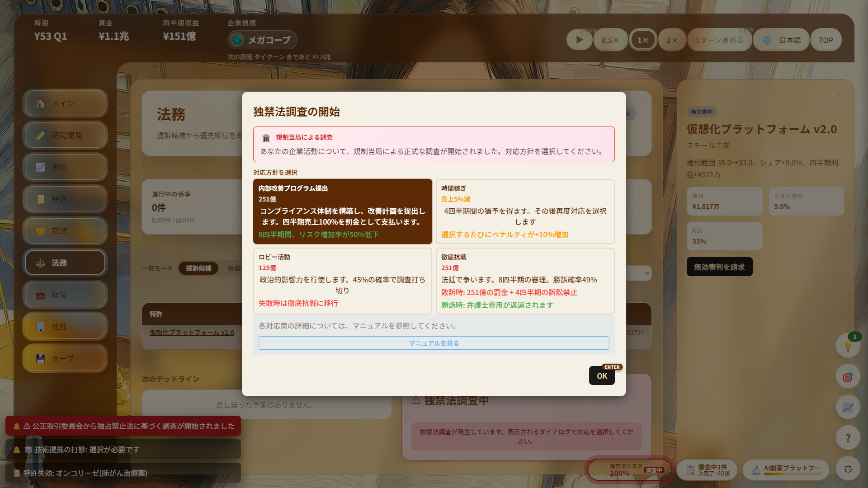This screenshot has width=868, height=488.
Task: Choose the 徹底抗戦 response option
Action: click(525, 281)
